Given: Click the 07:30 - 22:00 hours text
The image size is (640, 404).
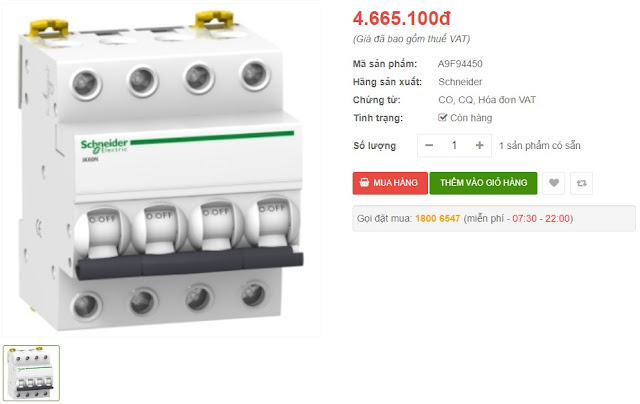Looking at the screenshot, I should (x=541, y=218).
